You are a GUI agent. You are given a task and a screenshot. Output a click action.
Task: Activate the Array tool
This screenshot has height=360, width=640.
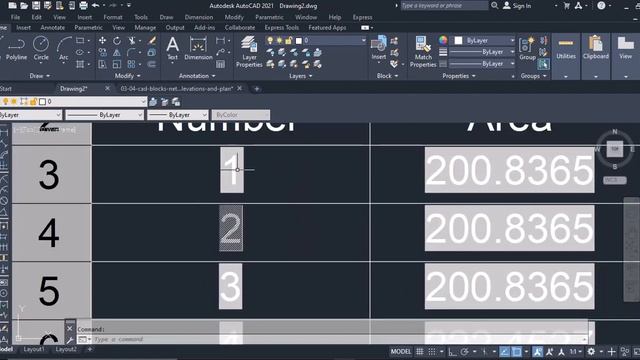pyautogui.click(x=131, y=64)
